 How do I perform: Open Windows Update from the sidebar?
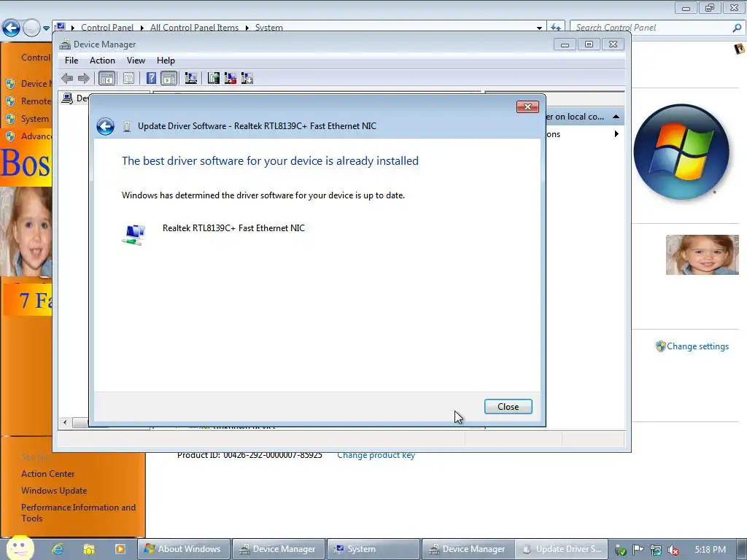coord(54,491)
